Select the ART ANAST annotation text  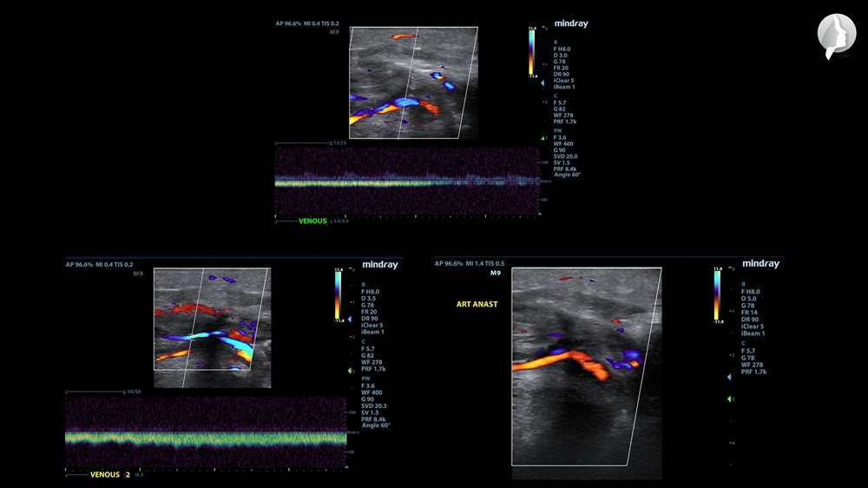pyautogui.click(x=476, y=305)
